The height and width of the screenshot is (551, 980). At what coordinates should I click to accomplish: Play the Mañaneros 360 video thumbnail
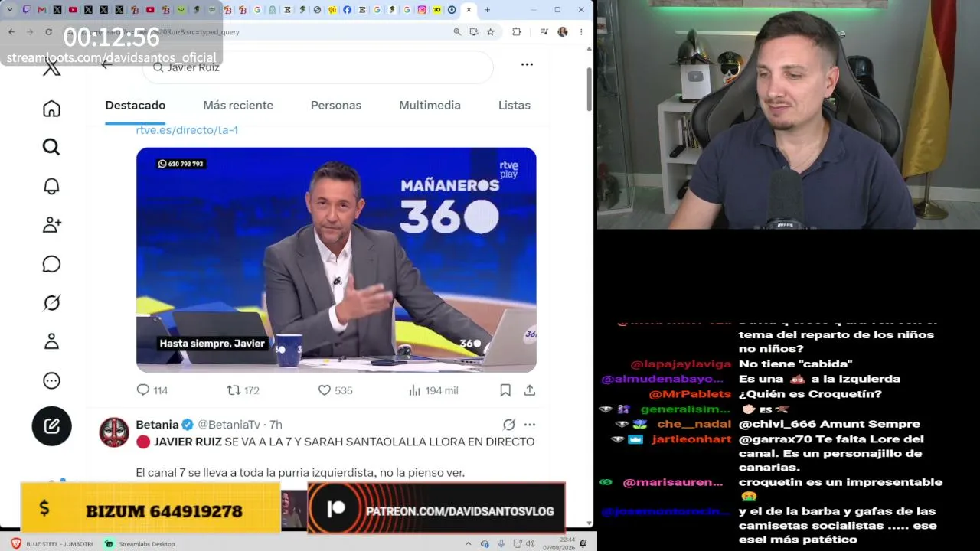[x=336, y=260]
